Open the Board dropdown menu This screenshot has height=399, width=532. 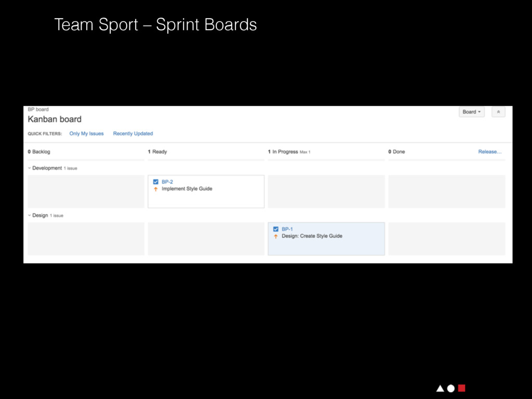472,112
